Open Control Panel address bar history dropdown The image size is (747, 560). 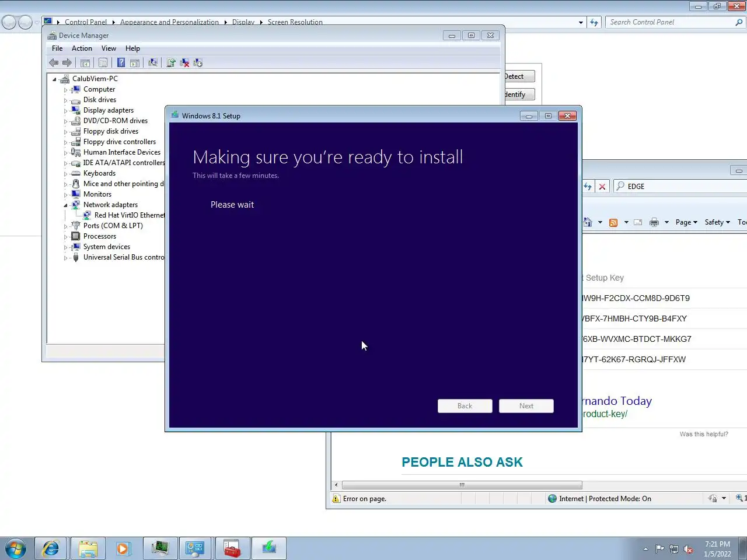pos(581,23)
